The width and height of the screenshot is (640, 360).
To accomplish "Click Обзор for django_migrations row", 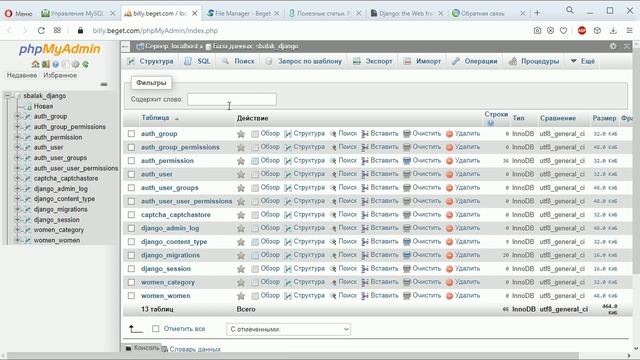I will click(266, 255).
